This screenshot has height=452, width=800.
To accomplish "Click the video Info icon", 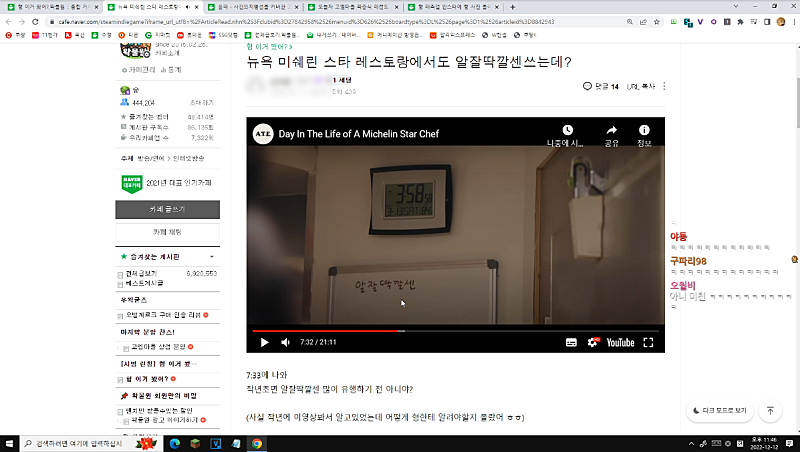I will point(644,130).
